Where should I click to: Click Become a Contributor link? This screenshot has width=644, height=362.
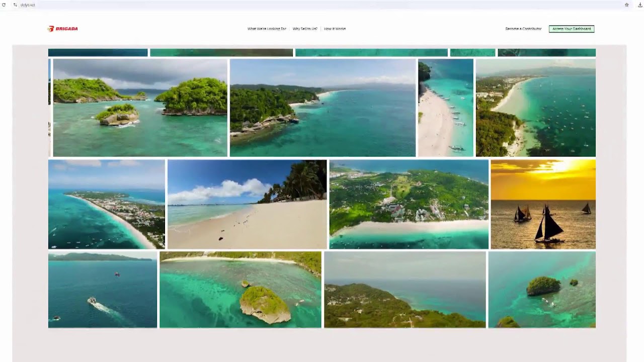tap(523, 29)
